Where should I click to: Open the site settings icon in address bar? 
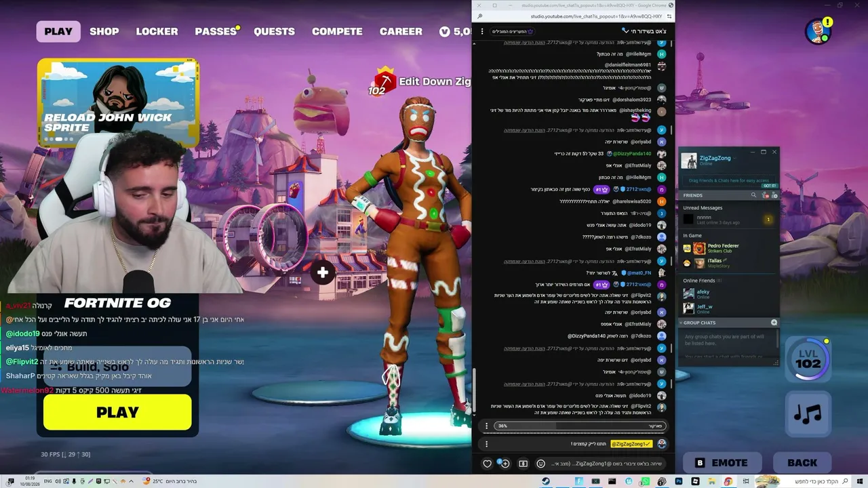pos(670,16)
